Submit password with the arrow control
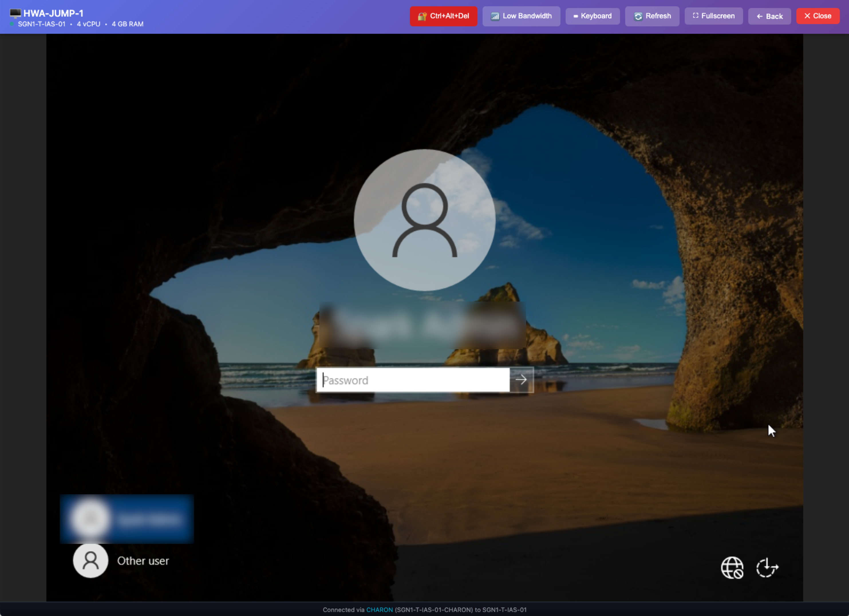 click(x=522, y=380)
